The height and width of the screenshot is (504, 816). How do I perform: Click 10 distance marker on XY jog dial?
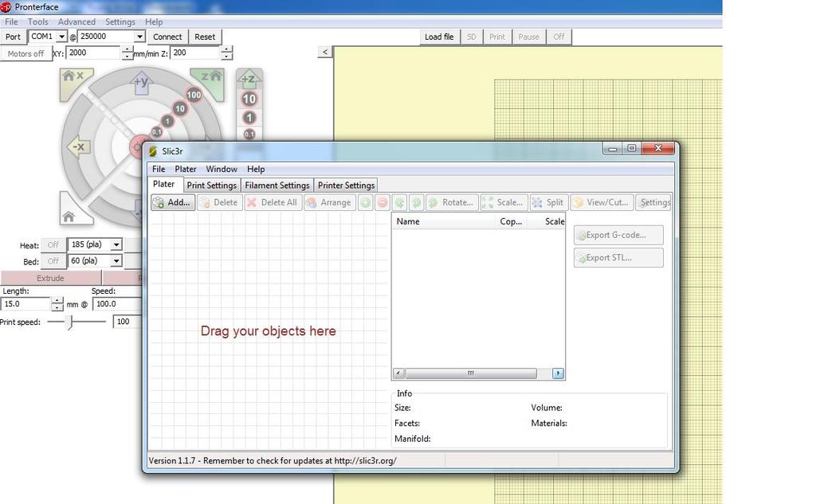click(179, 109)
